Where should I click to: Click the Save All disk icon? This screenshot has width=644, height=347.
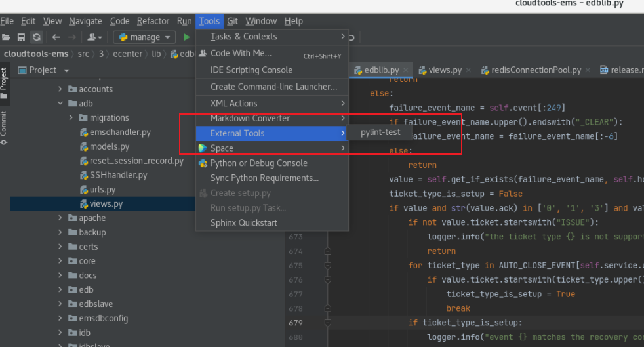pyautogui.click(x=21, y=37)
